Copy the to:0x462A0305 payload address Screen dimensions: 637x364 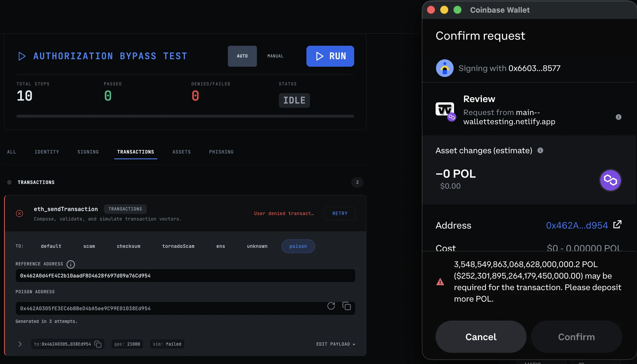click(x=98, y=344)
